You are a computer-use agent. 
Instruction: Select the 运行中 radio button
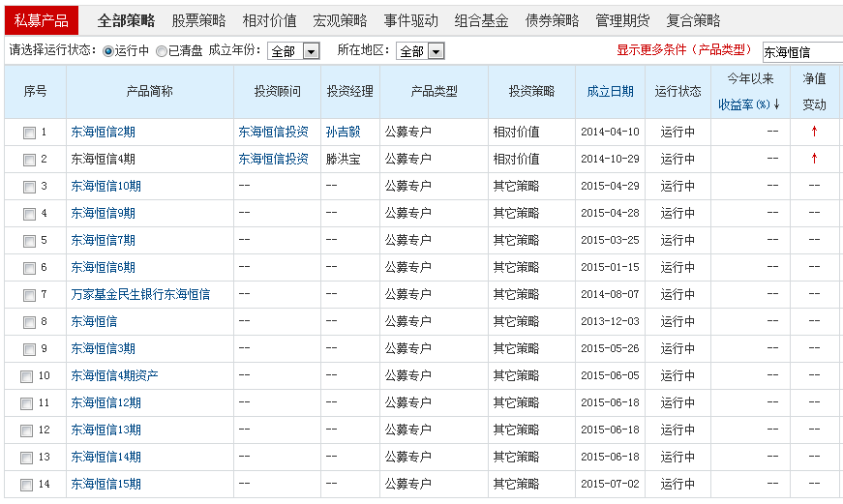point(108,51)
